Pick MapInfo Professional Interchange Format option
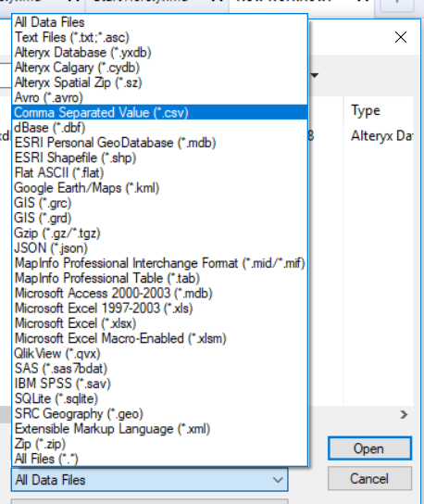 click(x=159, y=263)
